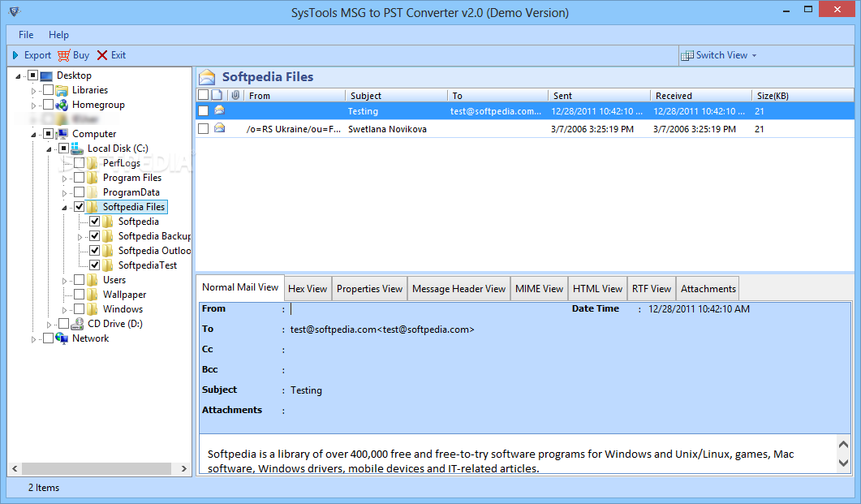Viewport: 861px width, 504px height.
Task: Click the Wallpaper folder icon
Action: click(x=93, y=295)
